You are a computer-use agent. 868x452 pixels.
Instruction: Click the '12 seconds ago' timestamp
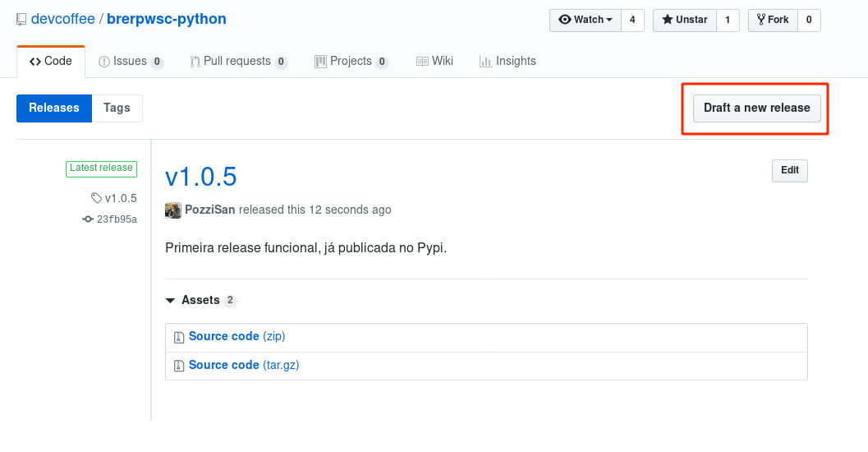click(x=350, y=210)
